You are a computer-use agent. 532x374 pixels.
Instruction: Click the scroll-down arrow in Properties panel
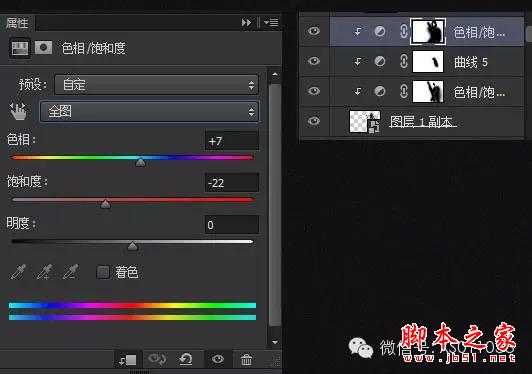(275, 342)
